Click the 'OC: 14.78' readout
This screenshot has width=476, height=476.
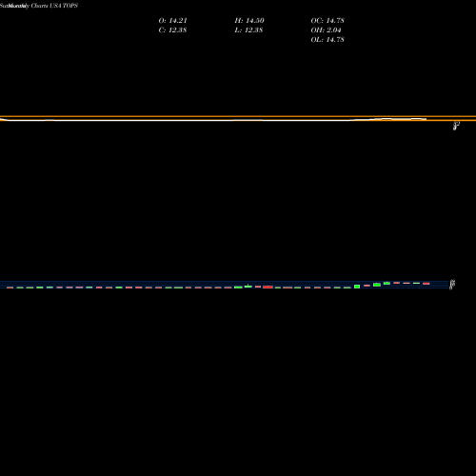(327, 21)
